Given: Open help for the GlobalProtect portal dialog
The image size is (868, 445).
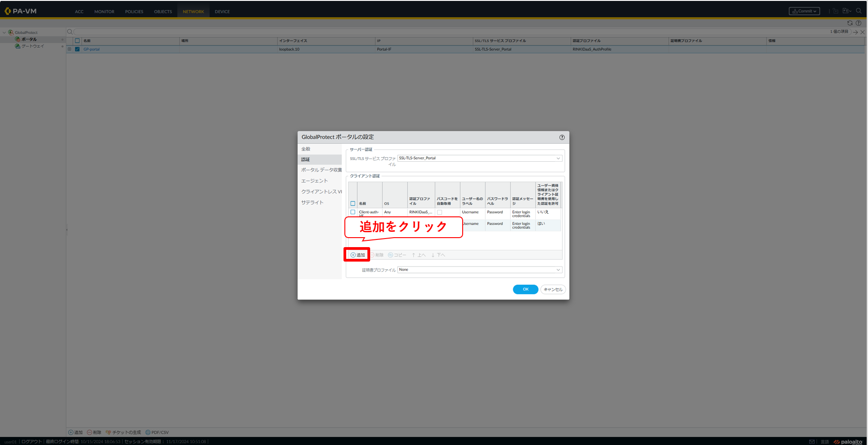Looking at the screenshot, I should point(562,137).
